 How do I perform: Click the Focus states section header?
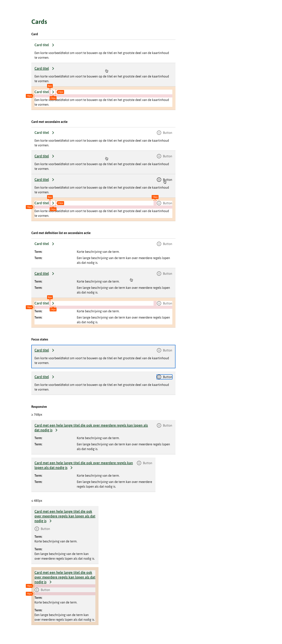point(40,339)
